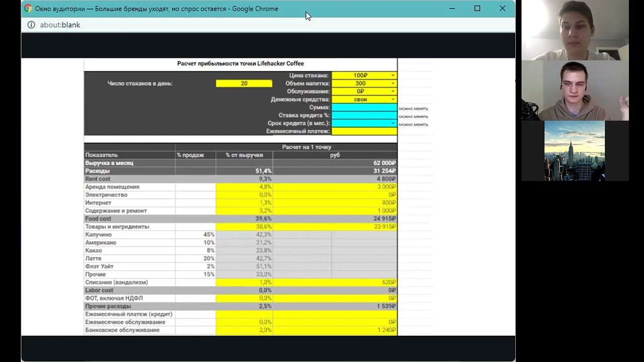Click the Расчет на 1 точку header
Image resolution: width=644 pixels, height=362 pixels.
[x=306, y=147]
